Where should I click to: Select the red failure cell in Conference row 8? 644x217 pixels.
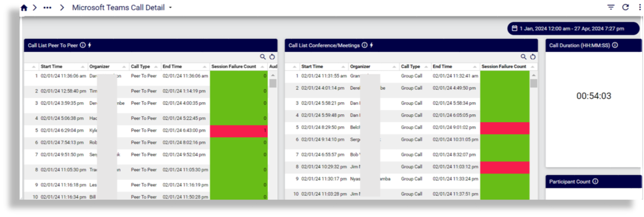tap(505, 167)
